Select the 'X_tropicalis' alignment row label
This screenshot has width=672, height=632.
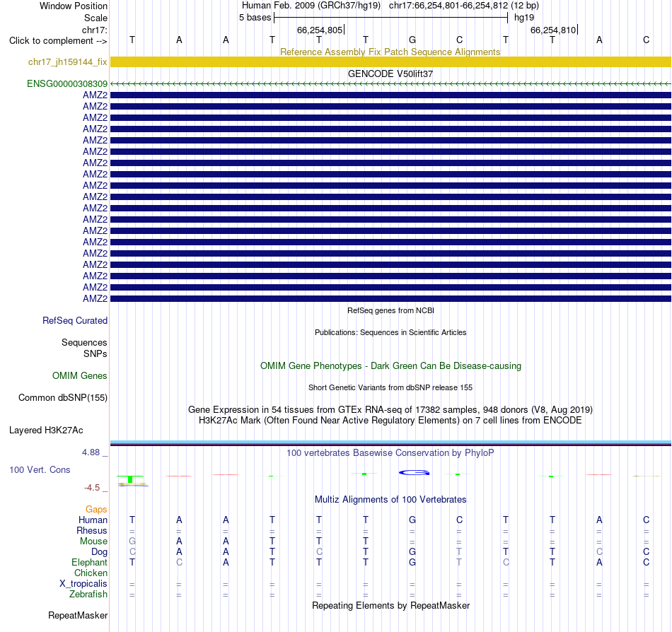(x=83, y=584)
